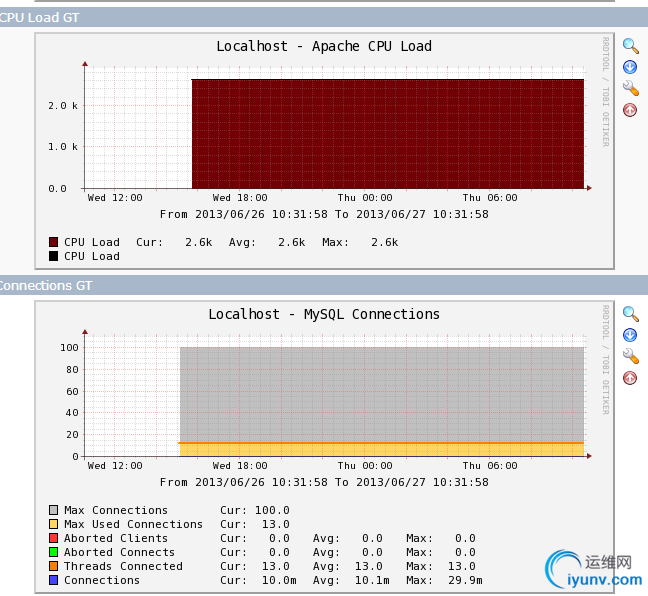This screenshot has width=648, height=596.
Task: Click the black CPU Load legend swatch
Action: [x=53, y=256]
